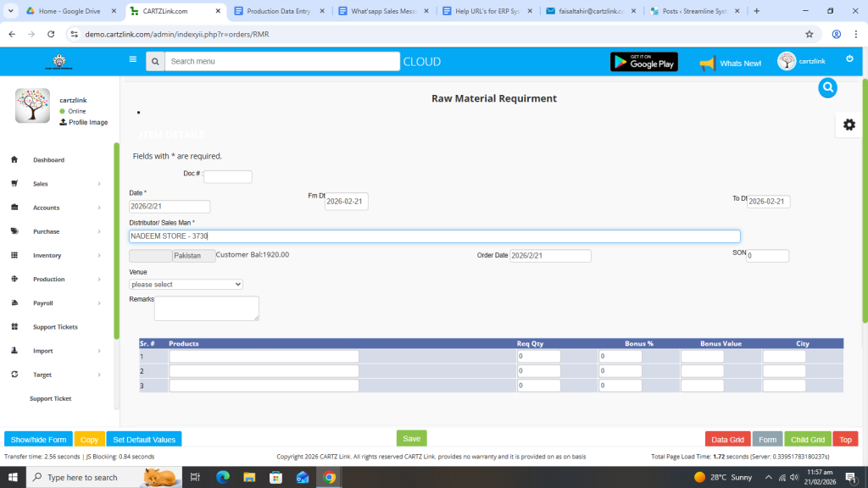Screen dimensions: 868x488
Task: Open Dashboard from the sidebar
Action: pos(48,160)
